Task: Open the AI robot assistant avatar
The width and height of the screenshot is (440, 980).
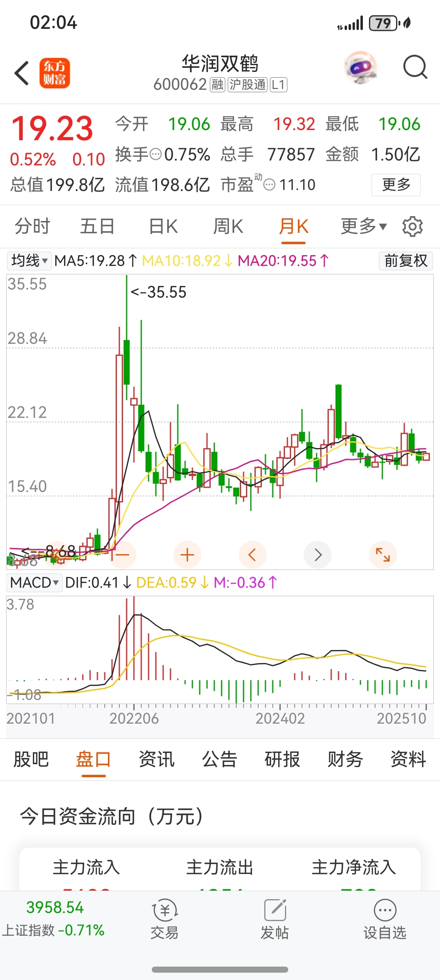Action: click(x=361, y=67)
